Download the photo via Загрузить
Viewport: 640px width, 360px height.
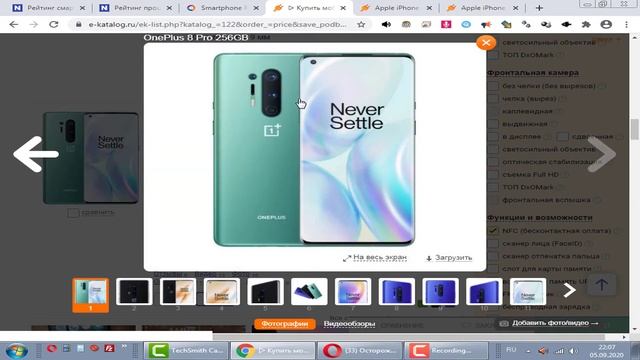point(449,258)
